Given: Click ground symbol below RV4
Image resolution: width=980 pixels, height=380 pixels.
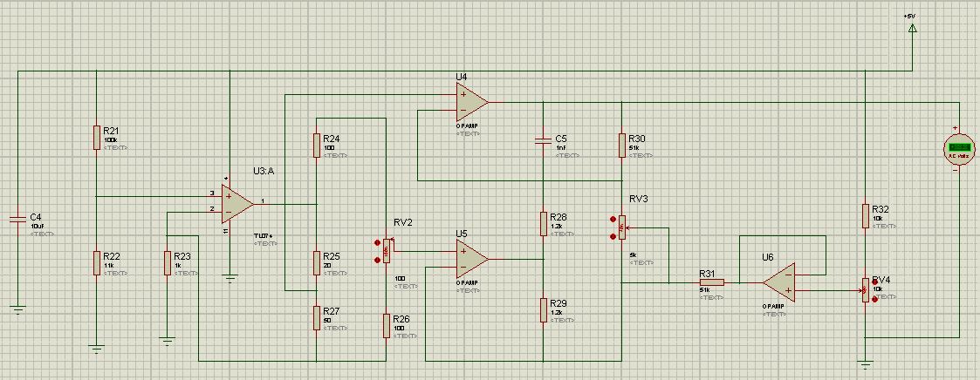Looking at the screenshot, I should (866, 364).
